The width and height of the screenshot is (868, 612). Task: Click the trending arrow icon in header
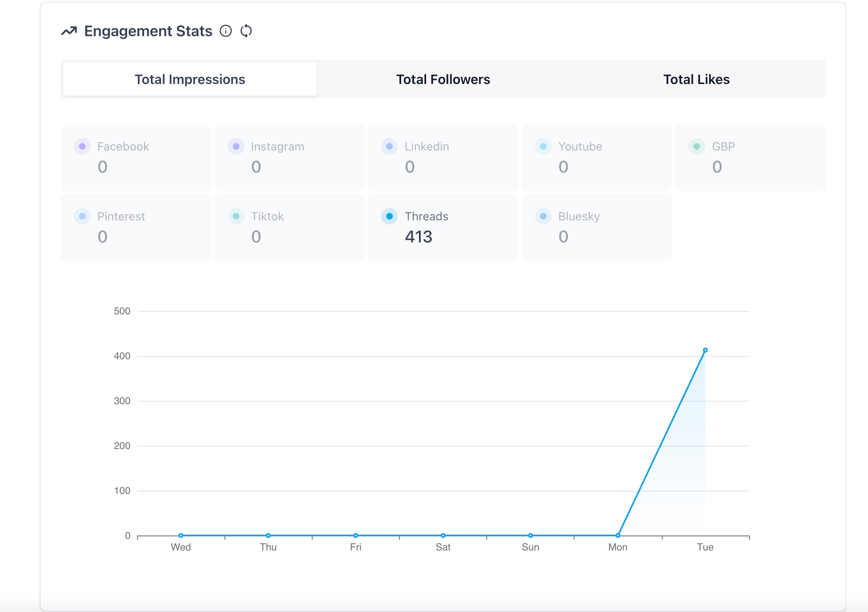coord(69,31)
